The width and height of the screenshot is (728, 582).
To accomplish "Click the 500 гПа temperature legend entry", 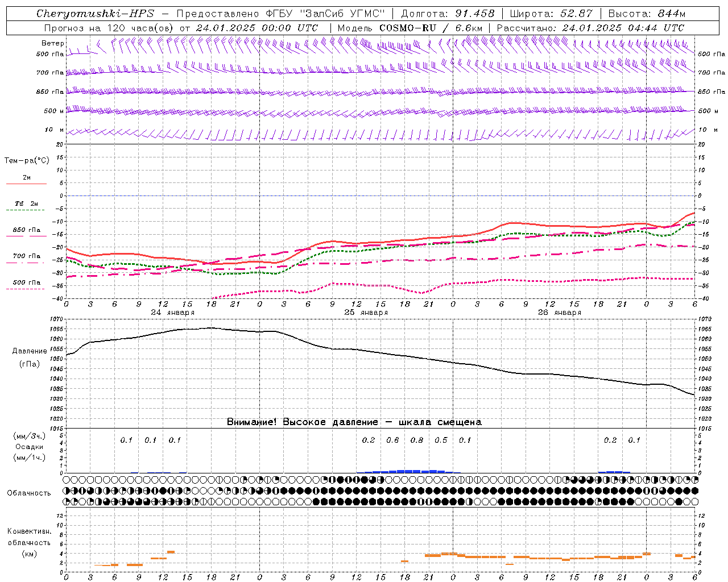I will pyautogui.click(x=26, y=282).
